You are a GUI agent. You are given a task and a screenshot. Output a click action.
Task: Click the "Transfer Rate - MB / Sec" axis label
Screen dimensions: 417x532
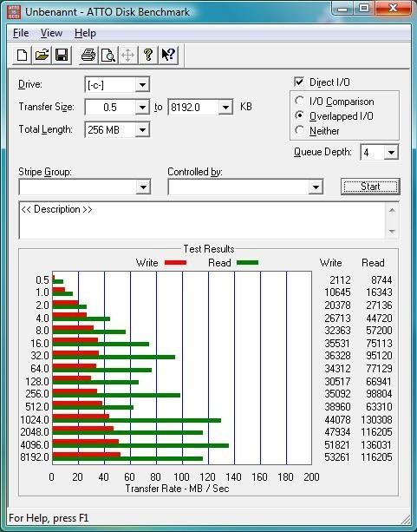178,489
